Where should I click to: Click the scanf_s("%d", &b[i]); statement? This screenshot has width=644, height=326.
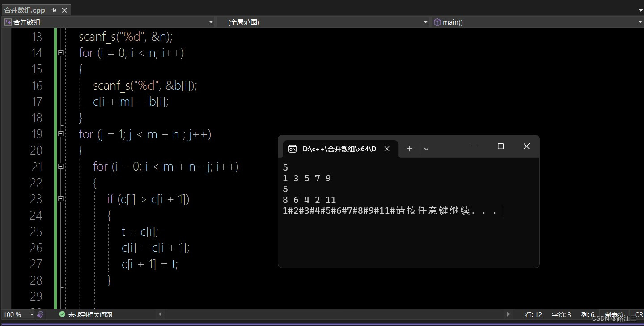145,85
